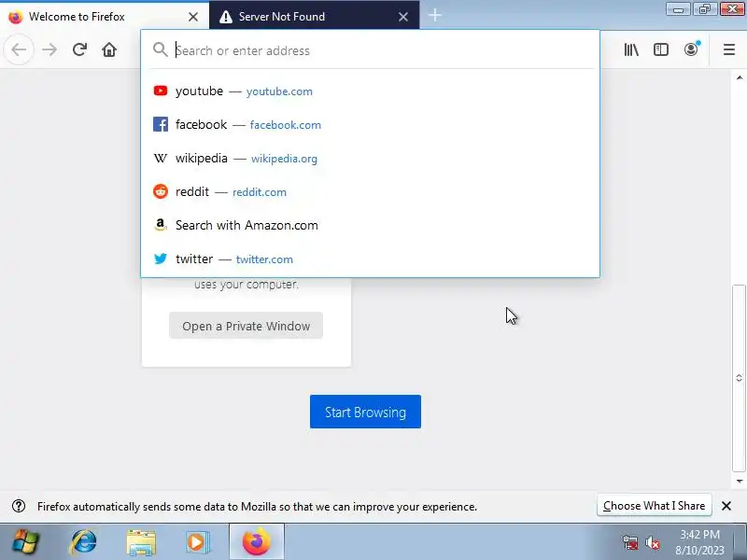Switch to Welcome to Firefox tab

coord(105,16)
